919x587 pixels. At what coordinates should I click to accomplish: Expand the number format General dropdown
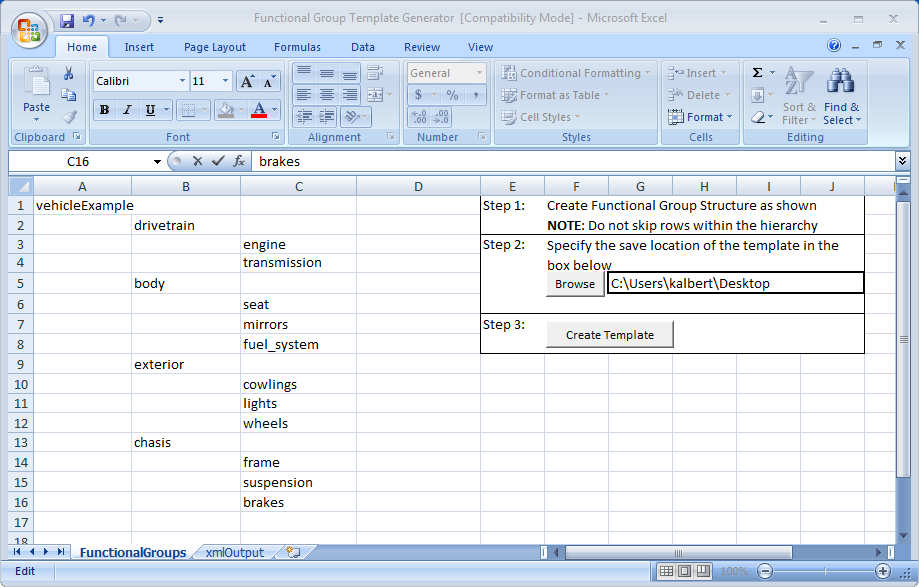[x=479, y=73]
